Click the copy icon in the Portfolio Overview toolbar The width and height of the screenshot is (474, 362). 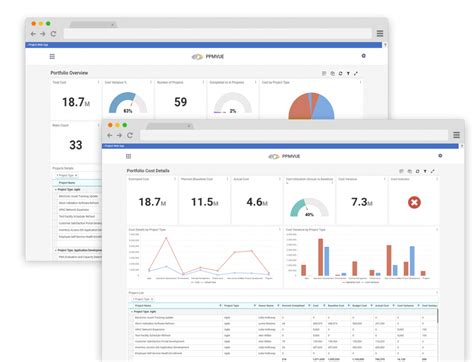(x=332, y=73)
